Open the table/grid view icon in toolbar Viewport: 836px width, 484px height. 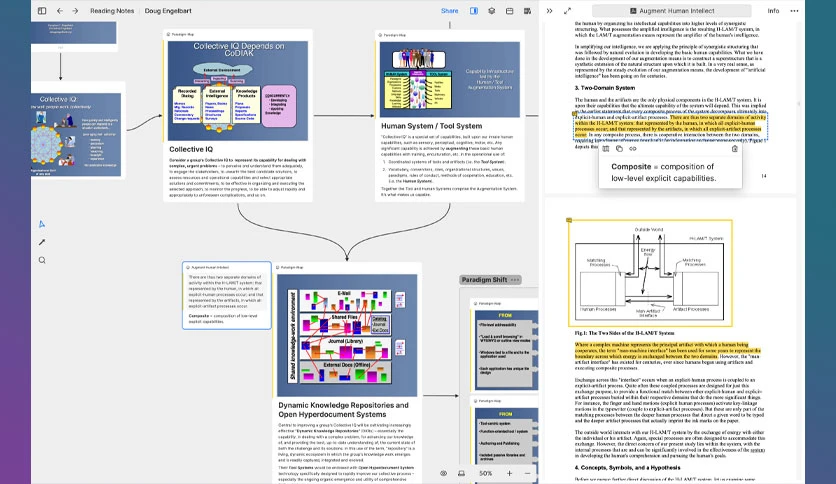coord(527,11)
